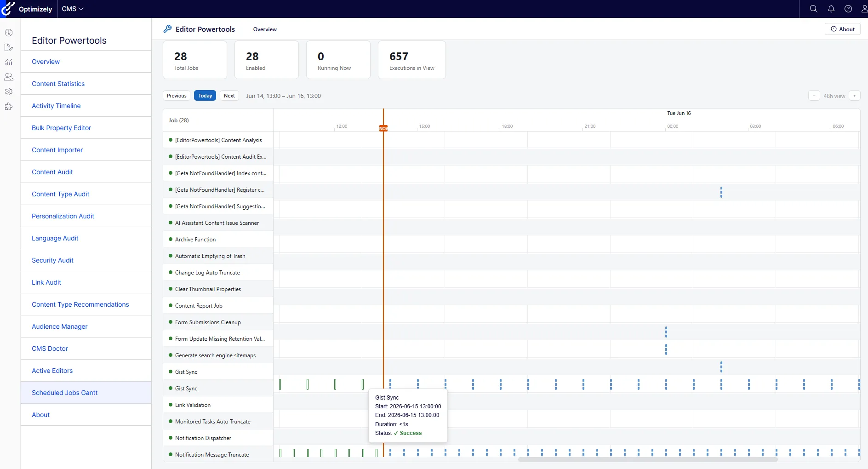Select Generate search engine sitemaps job

(x=218, y=355)
